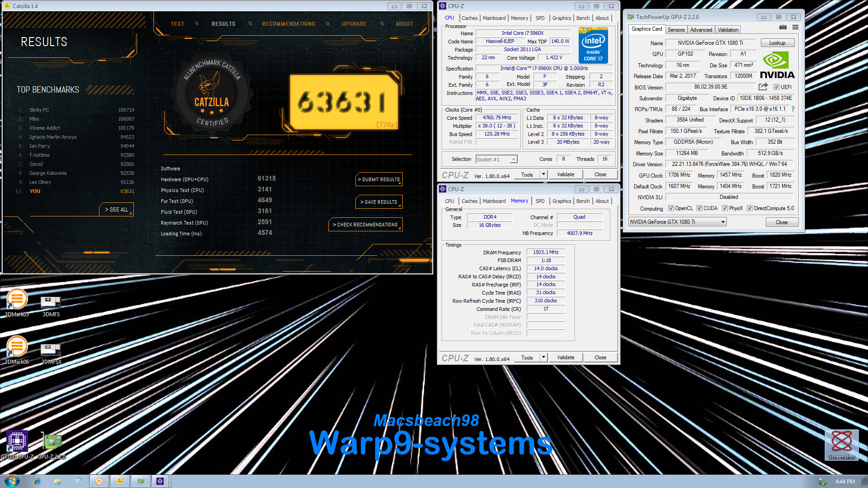Open the Catzilla TEST menu
The image size is (868, 488).
pyautogui.click(x=177, y=24)
